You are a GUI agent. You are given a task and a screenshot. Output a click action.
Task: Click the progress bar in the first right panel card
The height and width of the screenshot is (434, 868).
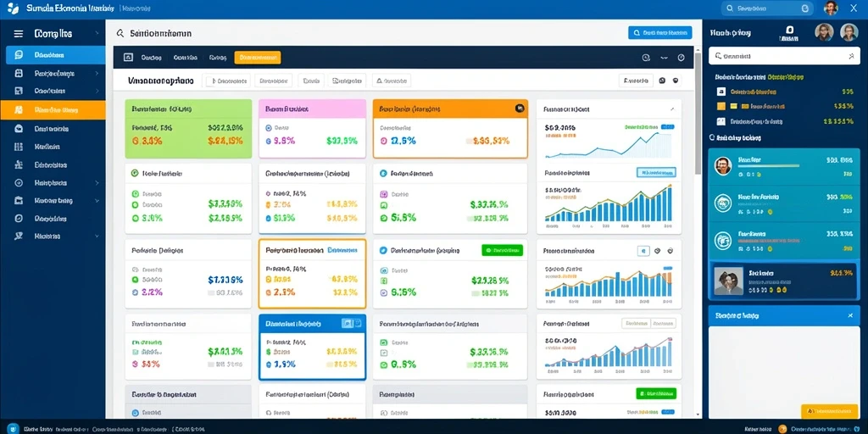(x=769, y=165)
